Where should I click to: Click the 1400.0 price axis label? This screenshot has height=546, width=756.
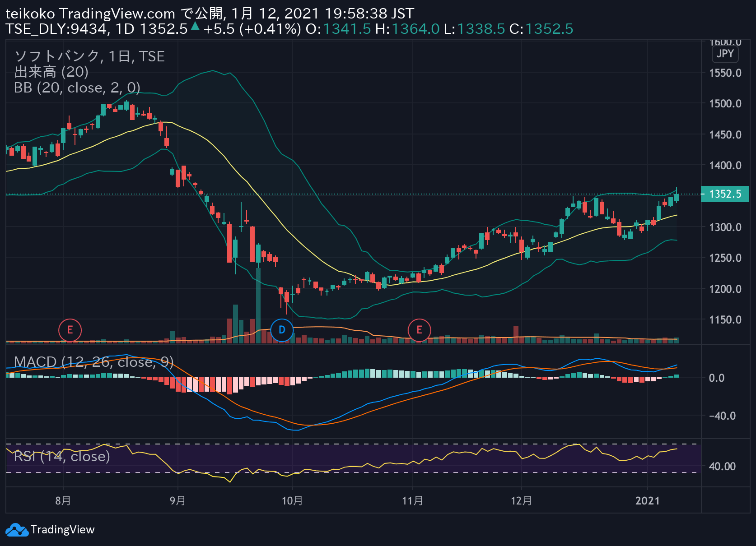[725, 166]
